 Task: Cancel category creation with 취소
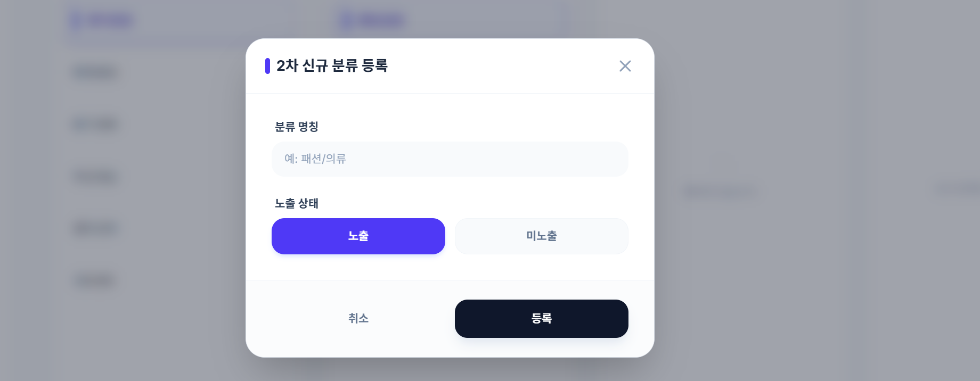click(358, 318)
